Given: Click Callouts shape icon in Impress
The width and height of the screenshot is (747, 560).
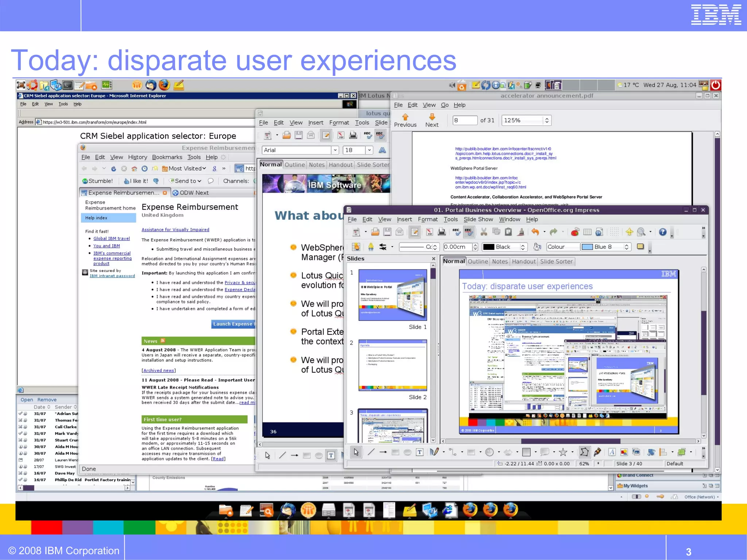Looking at the screenshot, I should point(545,452).
